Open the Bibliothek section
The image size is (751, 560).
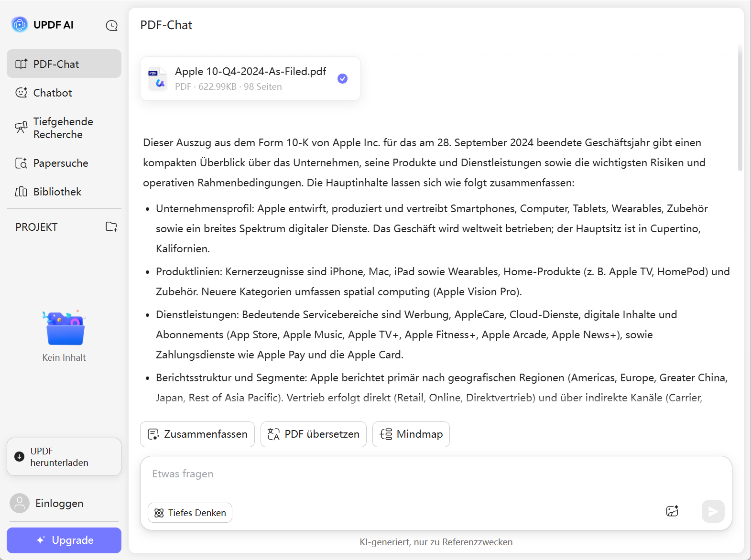(x=64, y=192)
